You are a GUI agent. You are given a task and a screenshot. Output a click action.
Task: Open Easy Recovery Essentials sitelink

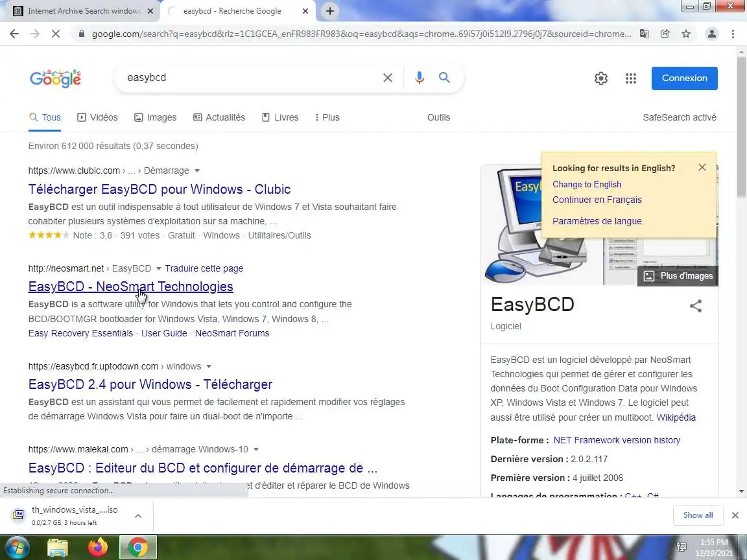coord(80,333)
